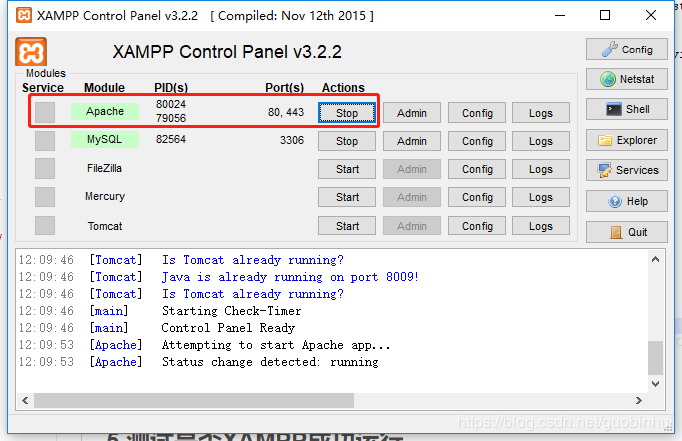Toggle the Tomcat service checkbox
This screenshot has width=682, height=441.
pos(45,225)
